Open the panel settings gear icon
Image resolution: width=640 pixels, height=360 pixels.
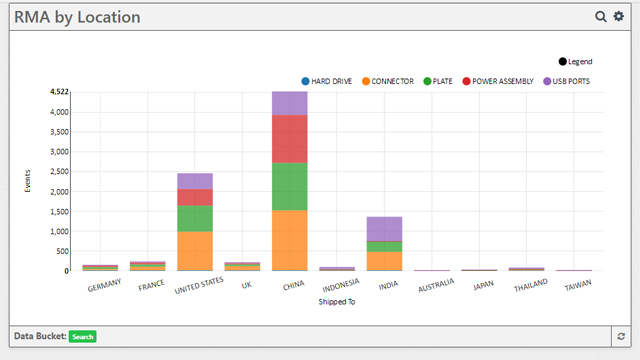tap(619, 16)
